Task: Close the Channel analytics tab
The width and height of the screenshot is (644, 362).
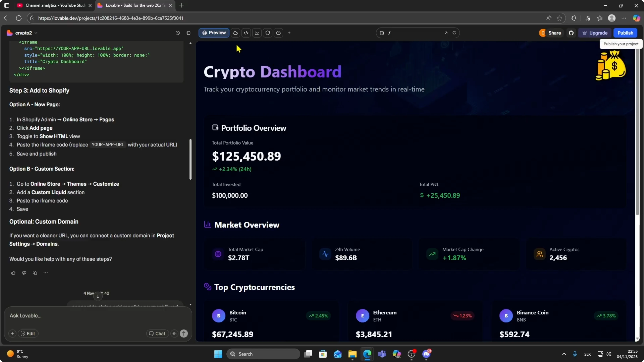Action: click(90, 5)
